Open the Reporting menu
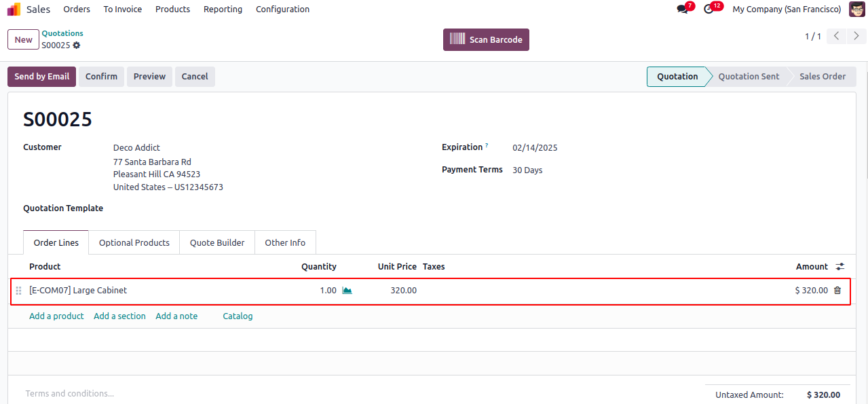Viewport: 868px width, 404px height. pyautogui.click(x=223, y=10)
